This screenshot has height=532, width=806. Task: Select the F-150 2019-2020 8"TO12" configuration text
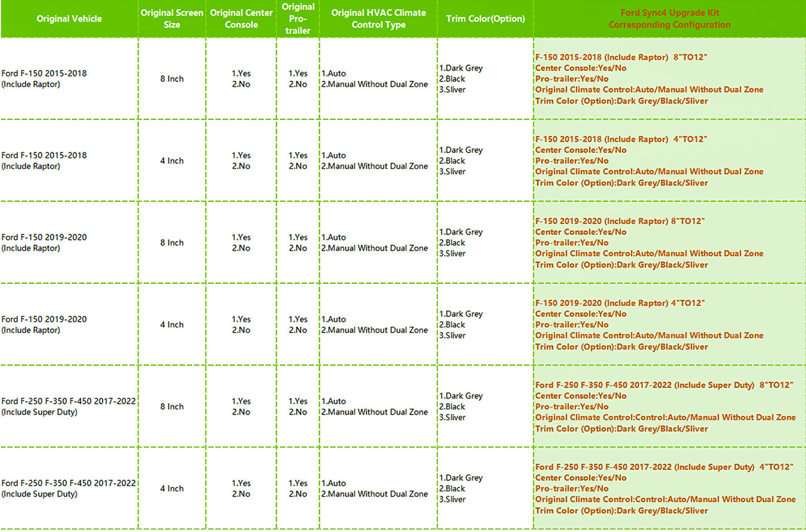click(x=620, y=221)
